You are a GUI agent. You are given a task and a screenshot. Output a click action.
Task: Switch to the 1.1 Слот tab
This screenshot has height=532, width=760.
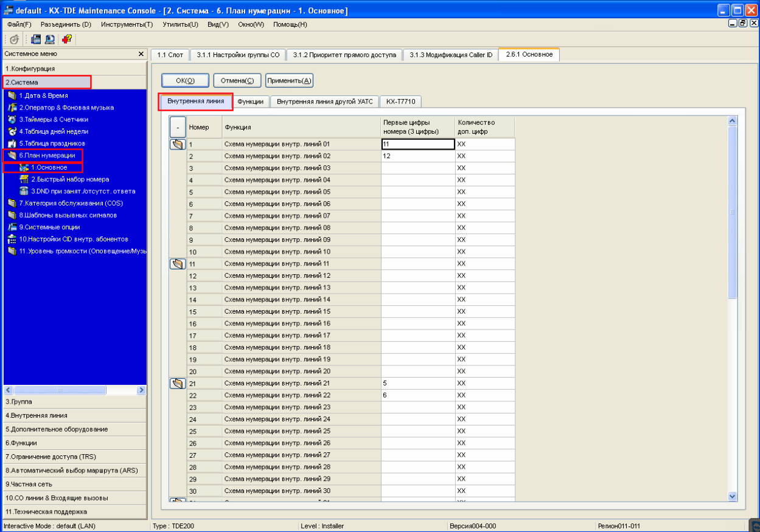170,55
